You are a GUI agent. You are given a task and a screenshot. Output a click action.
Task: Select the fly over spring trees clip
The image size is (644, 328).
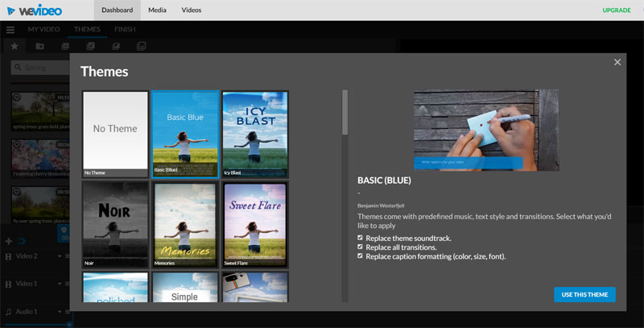40,206
